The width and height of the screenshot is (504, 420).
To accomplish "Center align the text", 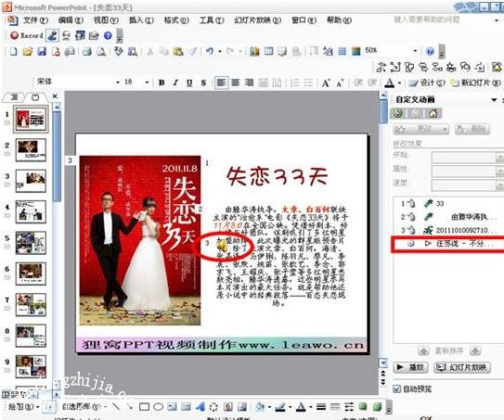I will click(235, 83).
